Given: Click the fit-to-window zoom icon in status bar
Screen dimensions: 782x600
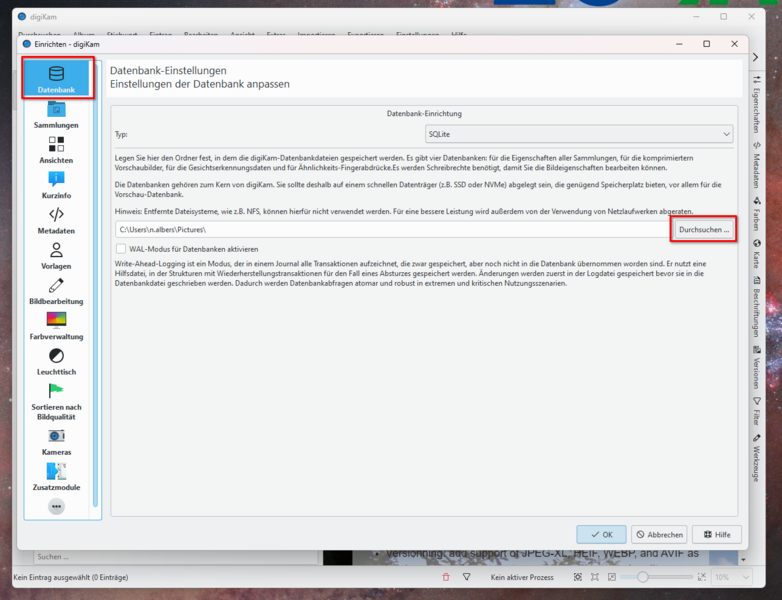Looking at the screenshot, I should click(578, 577).
